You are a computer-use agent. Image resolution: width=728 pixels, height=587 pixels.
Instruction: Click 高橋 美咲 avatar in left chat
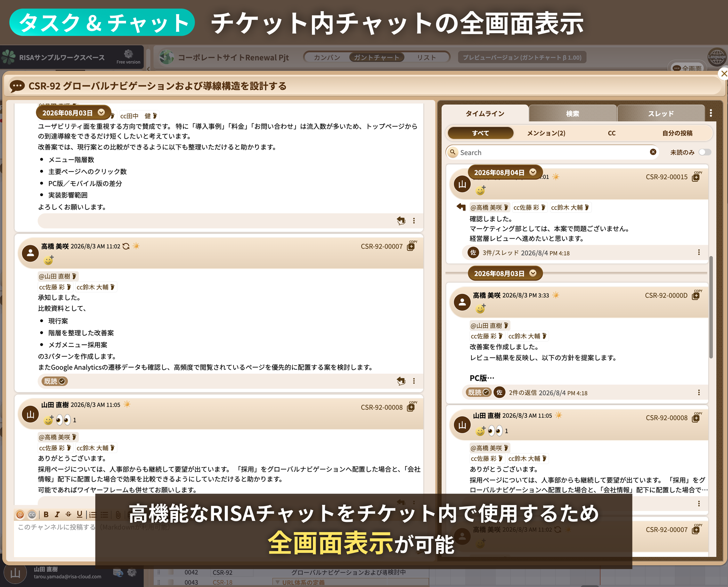coord(30,253)
